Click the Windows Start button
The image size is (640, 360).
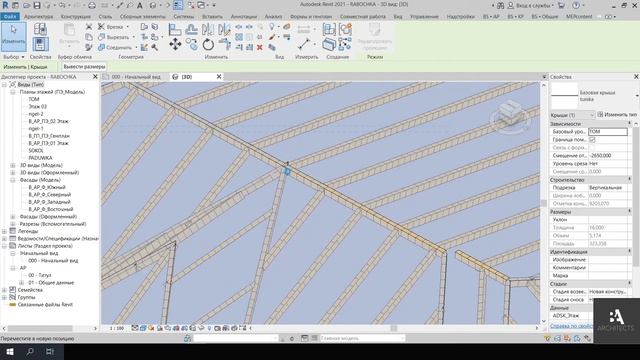(10, 351)
